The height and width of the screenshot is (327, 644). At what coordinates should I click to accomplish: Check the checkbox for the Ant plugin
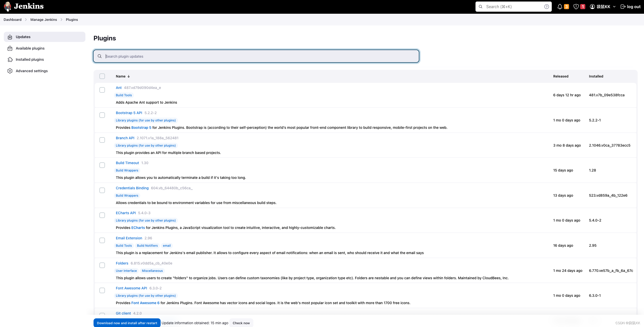point(102,90)
